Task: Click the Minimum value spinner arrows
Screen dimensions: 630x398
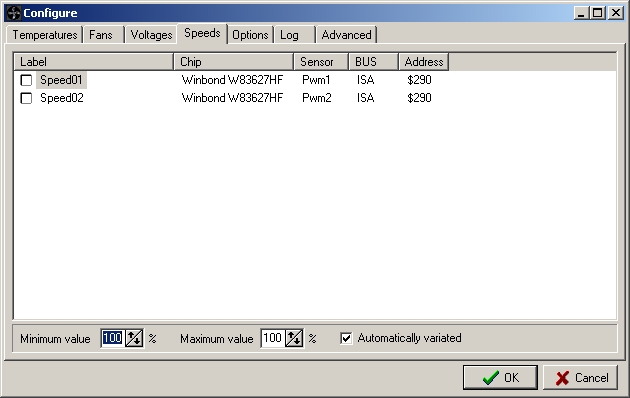Action: [134, 338]
